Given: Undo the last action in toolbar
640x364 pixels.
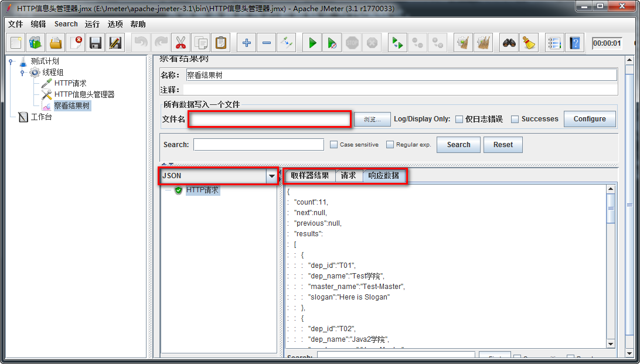Looking at the screenshot, I should [x=141, y=42].
